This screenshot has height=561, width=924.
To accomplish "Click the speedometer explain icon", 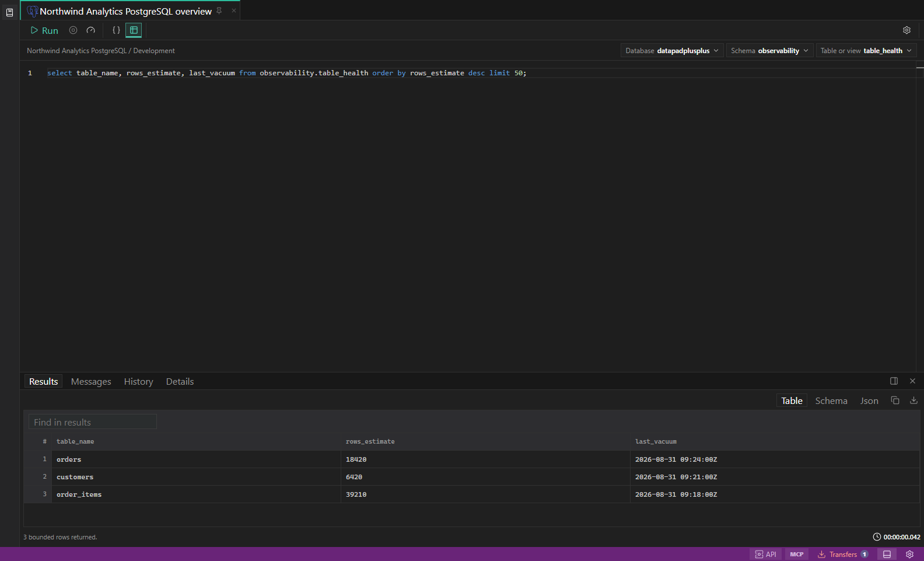I will 90,30.
